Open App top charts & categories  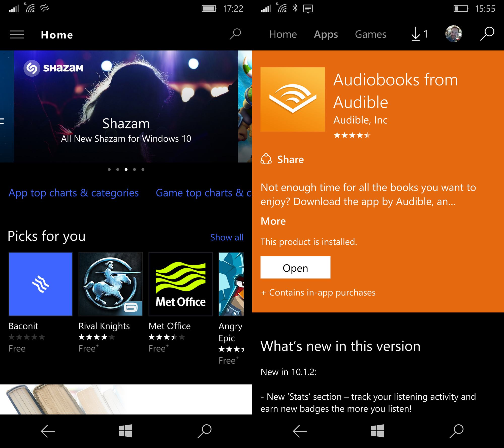tap(74, 193)
